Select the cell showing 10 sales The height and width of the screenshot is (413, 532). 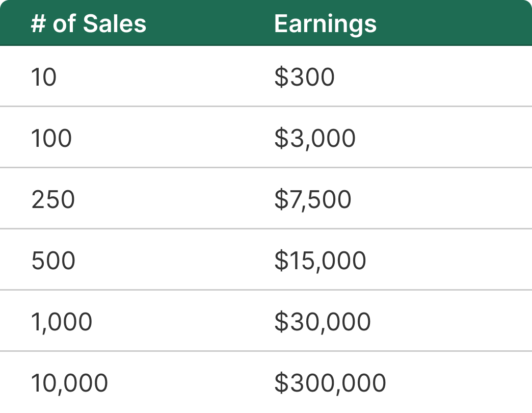tap(44, 77)
